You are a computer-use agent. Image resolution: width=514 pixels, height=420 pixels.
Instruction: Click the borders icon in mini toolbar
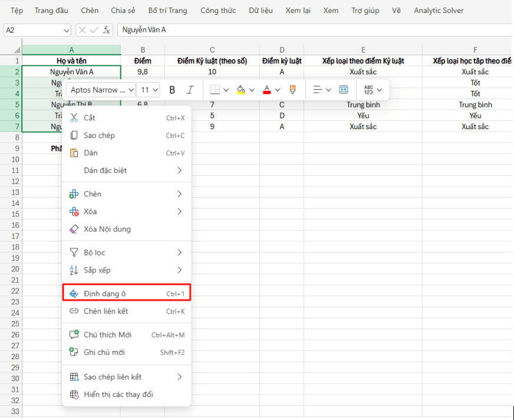(x=215, y=90)
